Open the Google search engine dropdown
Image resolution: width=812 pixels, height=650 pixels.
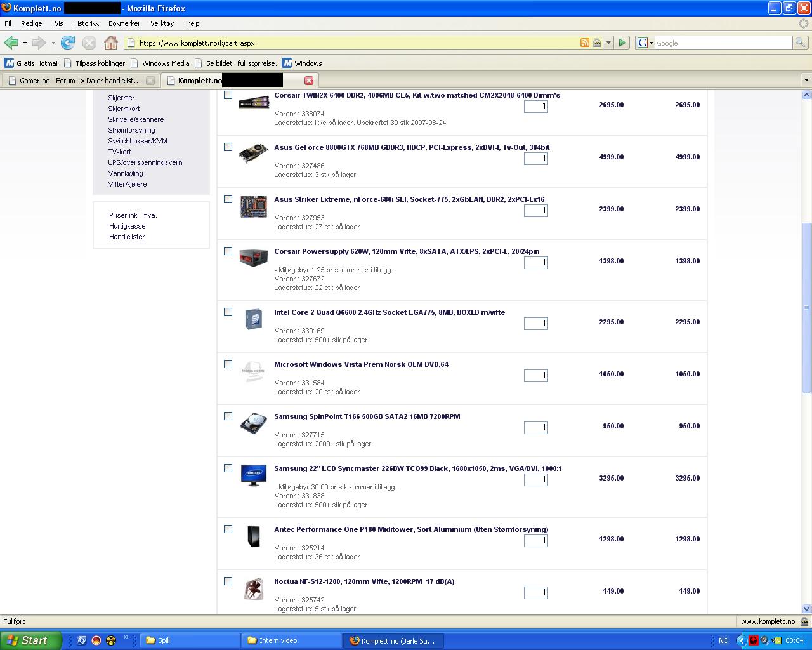pyautogui.click(x=645, y=43)
